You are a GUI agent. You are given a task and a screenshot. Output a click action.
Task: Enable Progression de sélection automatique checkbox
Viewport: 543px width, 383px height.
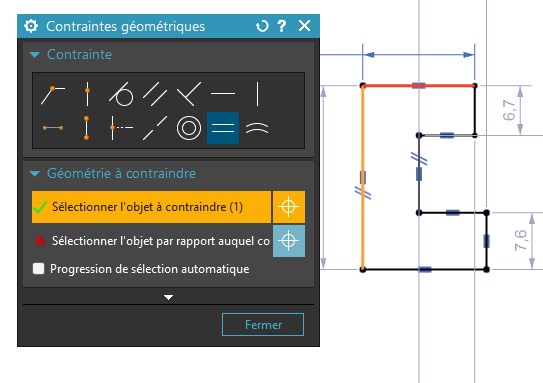click(x=38, y=269)
